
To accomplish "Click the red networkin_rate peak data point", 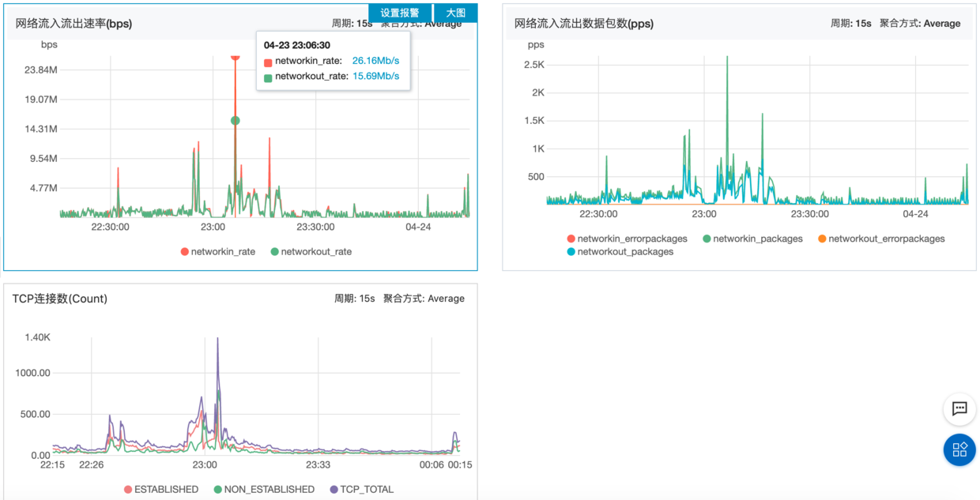I will click(235, 58).
